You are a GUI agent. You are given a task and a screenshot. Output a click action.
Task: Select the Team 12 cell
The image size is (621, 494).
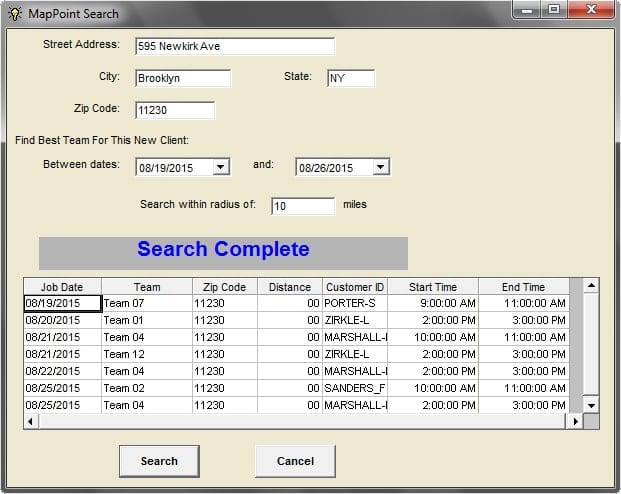147,354
